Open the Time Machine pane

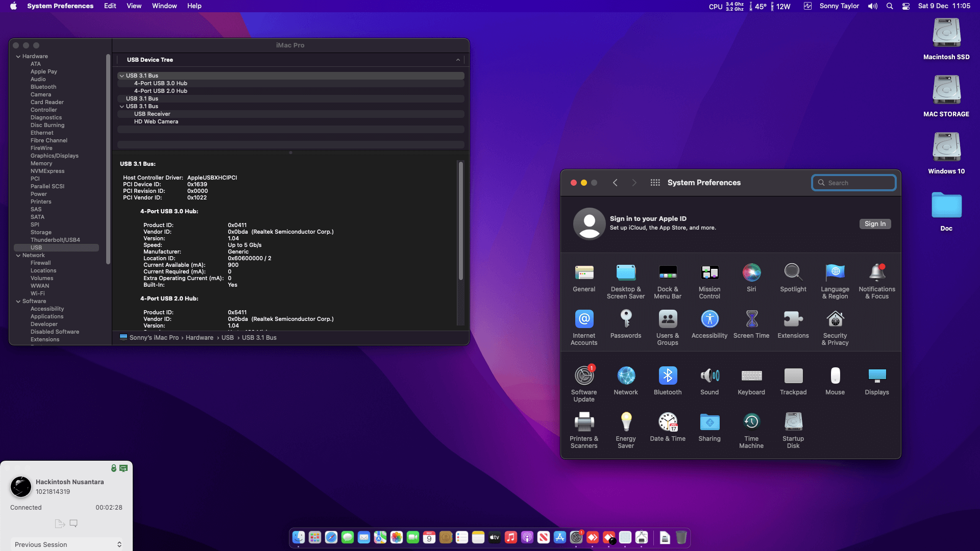coord(751,422)
